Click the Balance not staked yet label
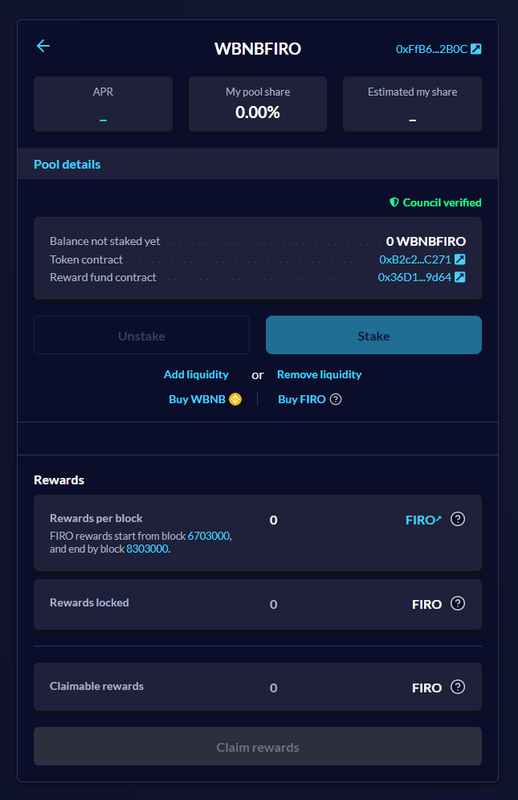This screenshot has width=518, height=800. click(105, 241)
